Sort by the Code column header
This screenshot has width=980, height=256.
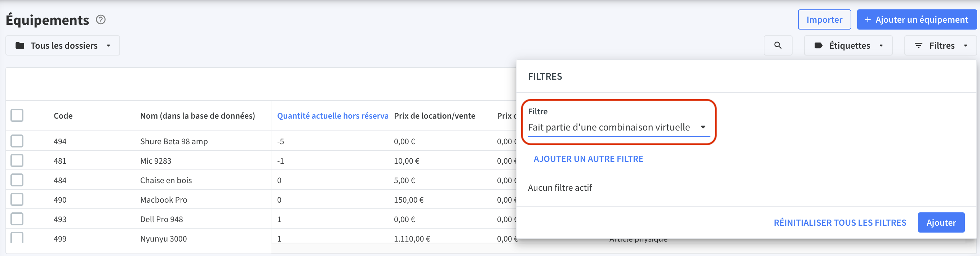63,116
